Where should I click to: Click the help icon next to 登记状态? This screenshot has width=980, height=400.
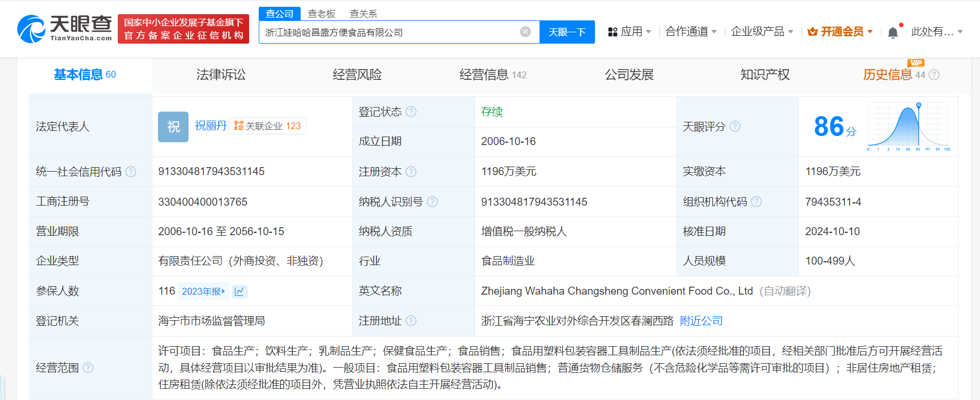click(x=411, y=112)
